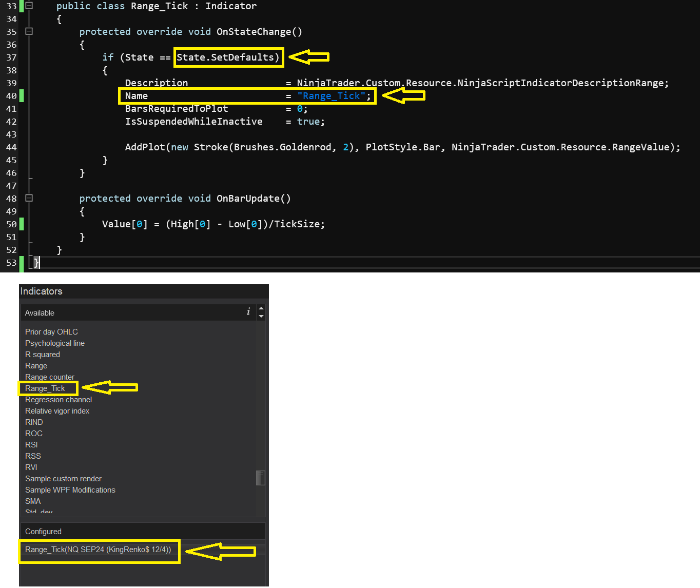The height and width of the screenshot is (588, 700).
Task: Select the RSI indicator
Action: [31, 445]
